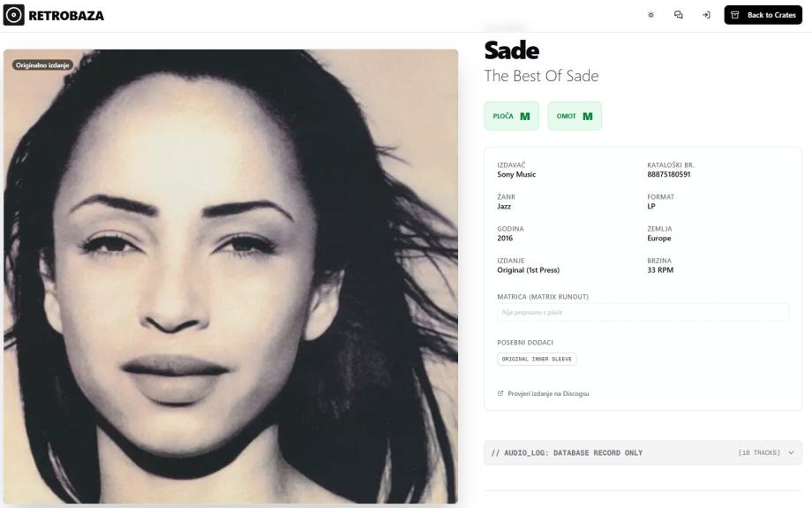The image size is (812, 508).
Task: Click the Originalno izdanje badge on cover
Action: [42, 65]
